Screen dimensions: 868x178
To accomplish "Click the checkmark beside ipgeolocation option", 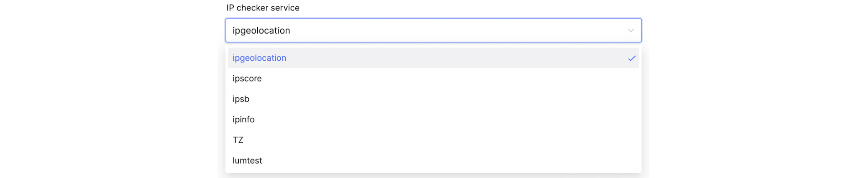I will click(x=632, y=58).
